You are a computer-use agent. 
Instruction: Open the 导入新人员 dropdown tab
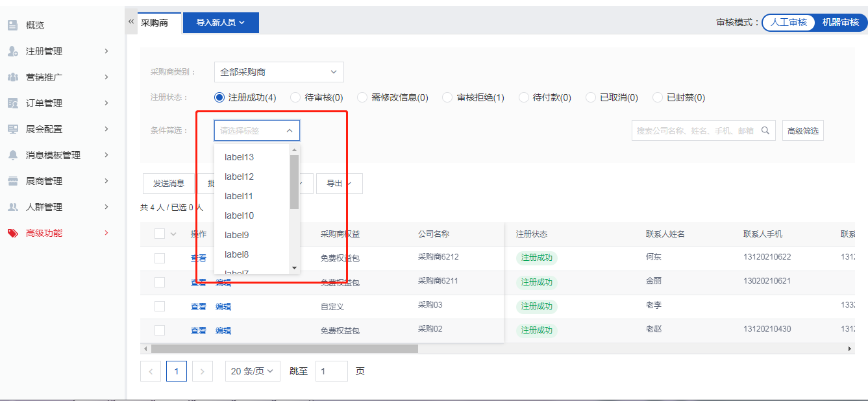tap(221, 23)
